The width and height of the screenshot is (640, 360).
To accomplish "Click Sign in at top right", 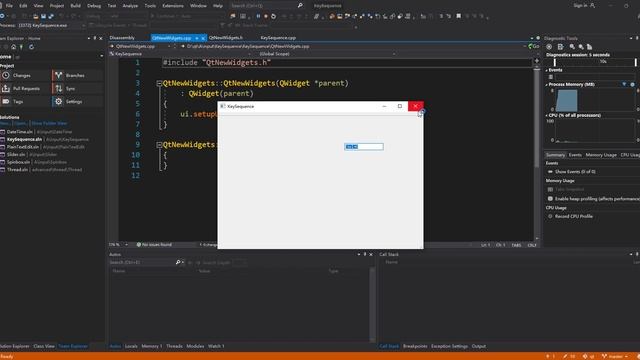I will coord(580,6).
